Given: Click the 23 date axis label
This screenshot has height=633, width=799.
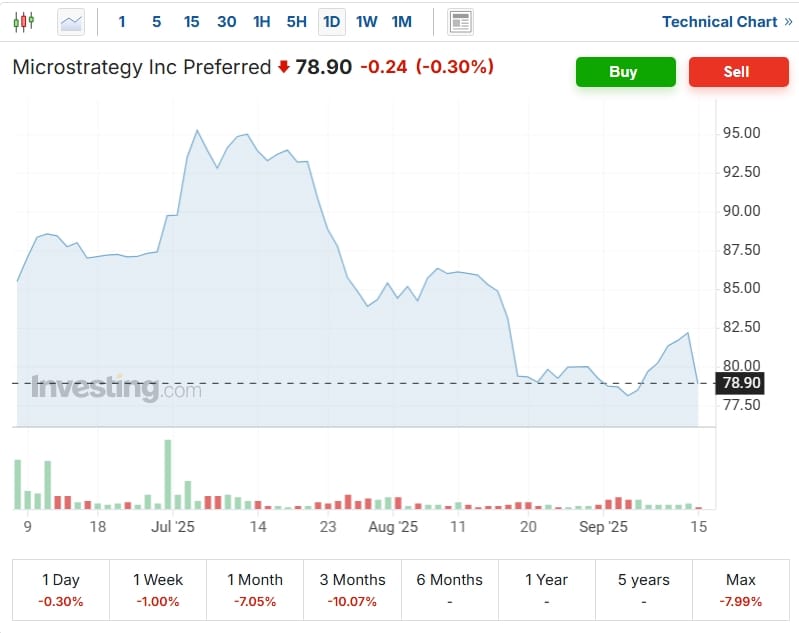Looking at the screenshot, I should tap(328, 526).
